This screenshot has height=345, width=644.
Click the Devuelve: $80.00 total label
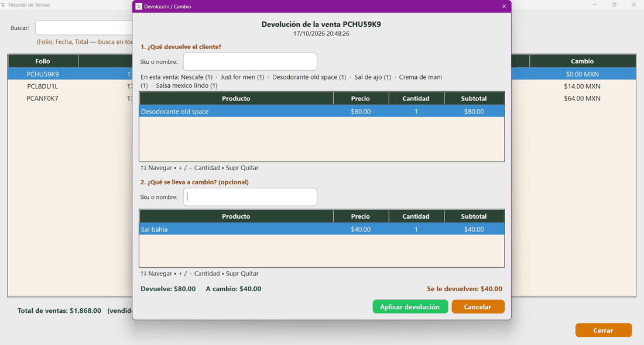(168, 289)
